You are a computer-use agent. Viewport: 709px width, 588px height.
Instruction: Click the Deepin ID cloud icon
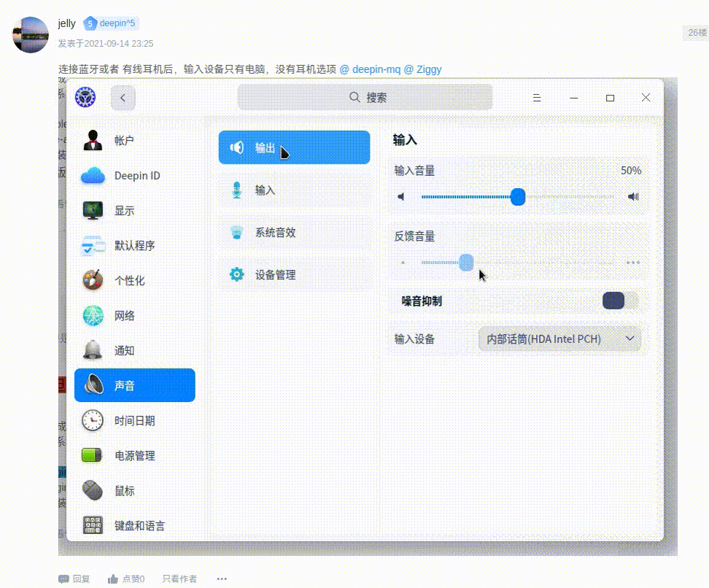[x=93, y=176]
